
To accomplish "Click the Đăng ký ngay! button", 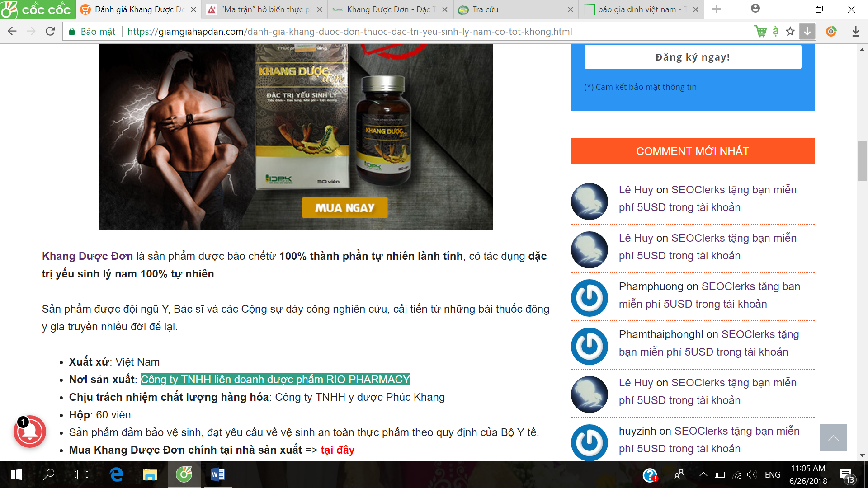I will [693, 57].
